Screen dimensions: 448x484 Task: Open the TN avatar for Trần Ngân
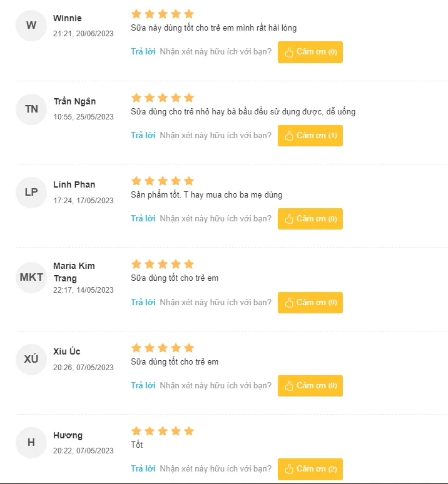coord(31,109)
